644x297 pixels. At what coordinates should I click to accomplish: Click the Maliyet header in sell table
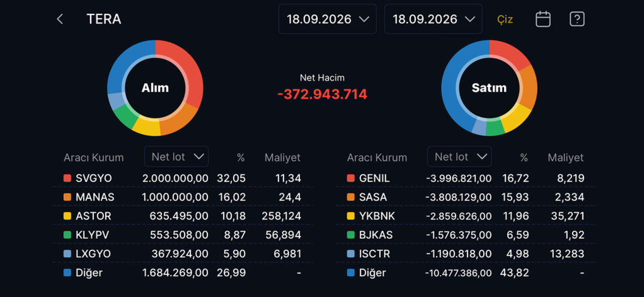(x=565, y=158)
